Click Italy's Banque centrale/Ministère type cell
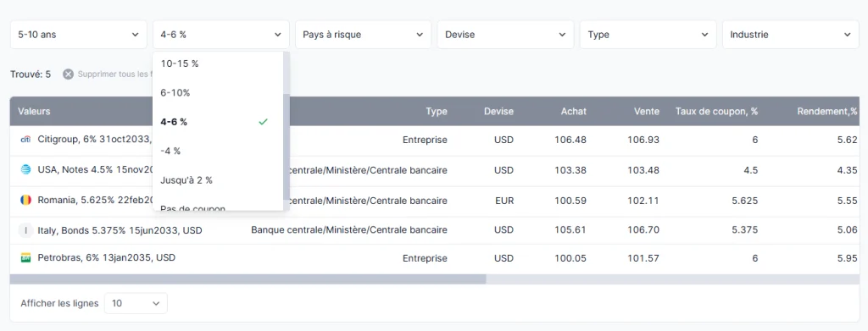Image resolution: width=868 pixels, height=331 pixels. coord(349,230)
